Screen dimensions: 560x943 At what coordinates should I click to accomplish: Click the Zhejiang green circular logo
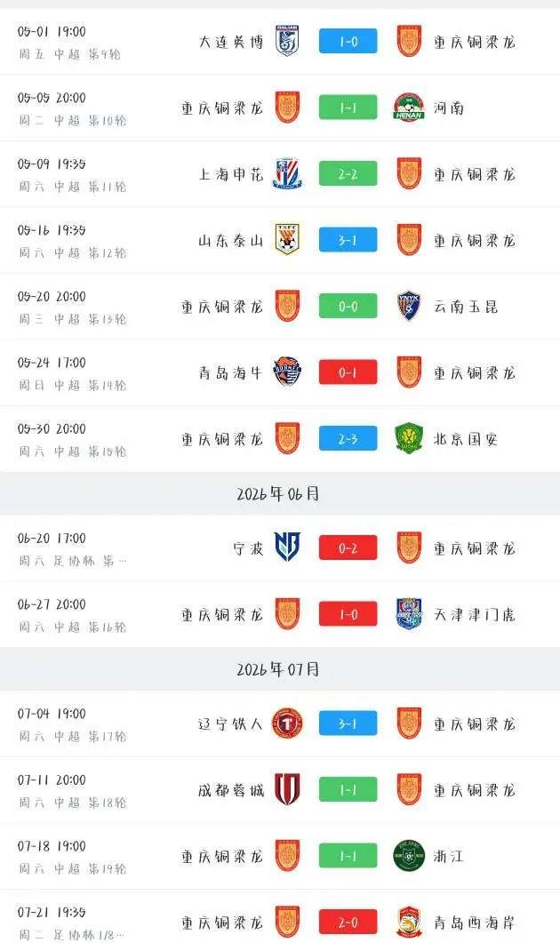409,855
